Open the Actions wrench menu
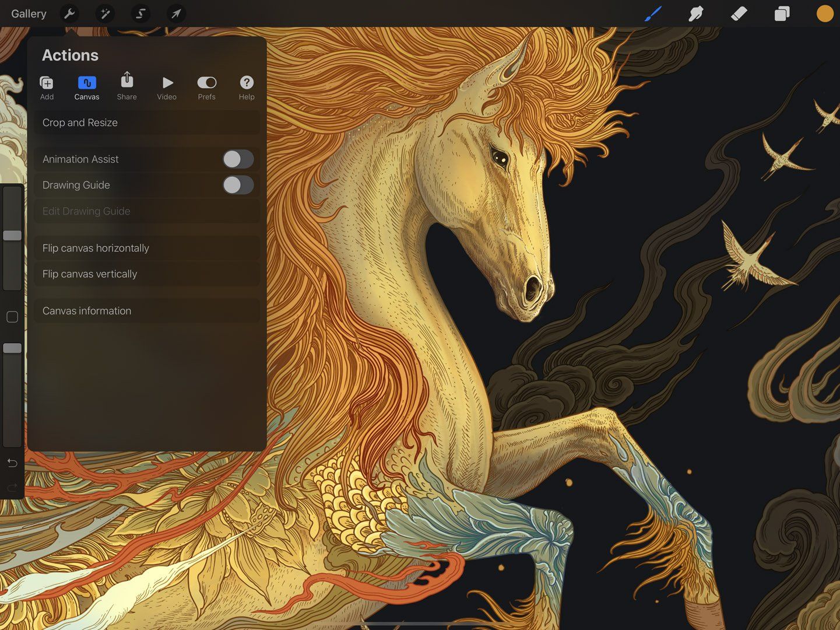Image resolution: width=840 pixels, height=630 pixels. (x=69, y=13)
